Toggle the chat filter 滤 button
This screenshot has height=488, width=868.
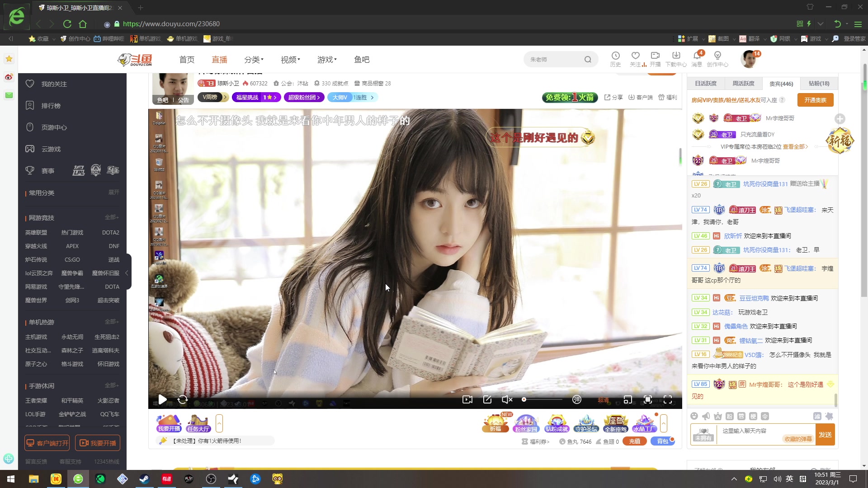click(817, 416)
